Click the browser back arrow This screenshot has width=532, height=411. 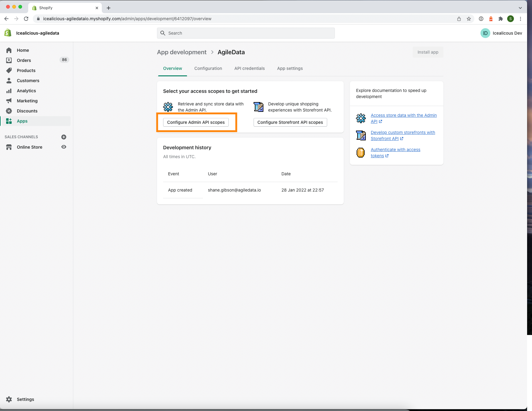pos(6,19)
